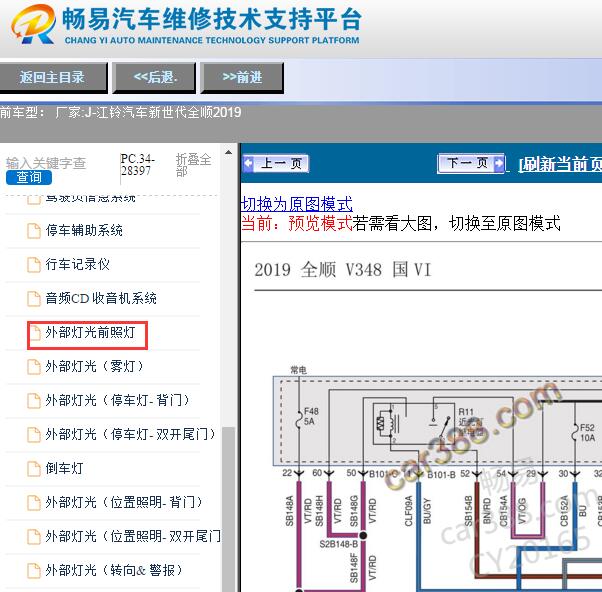The height and width of the screenshot is (592, 602).
Task: Open 外部灯光（停车灯-背门） item
Action: point(117,400)
